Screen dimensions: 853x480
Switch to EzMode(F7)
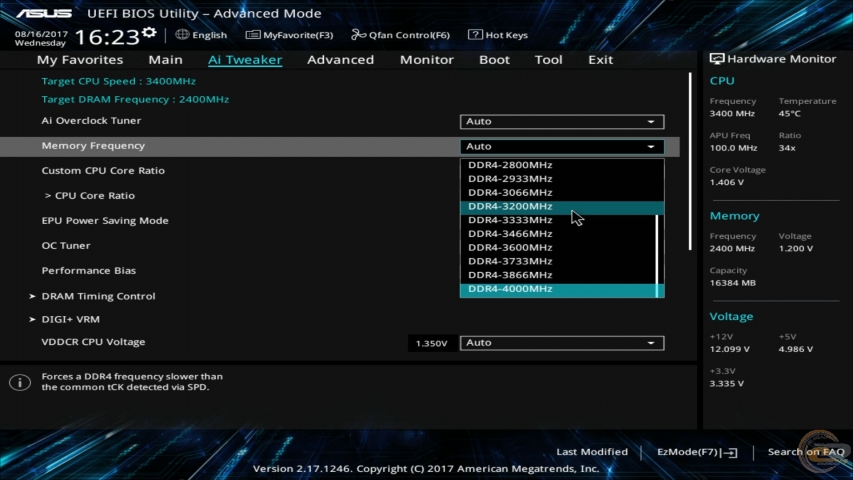tap(696, 452)
